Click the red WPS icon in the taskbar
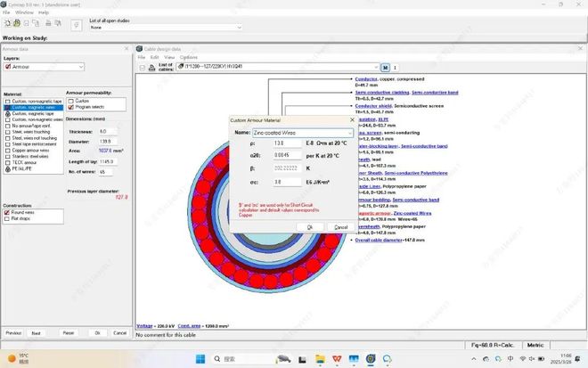 click(x=334, y=357)
